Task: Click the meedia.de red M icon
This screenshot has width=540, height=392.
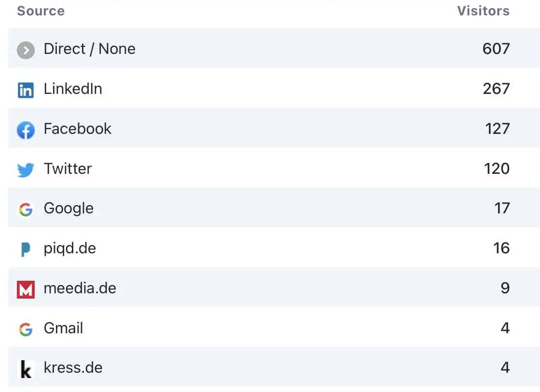Action: click(26, 289)
